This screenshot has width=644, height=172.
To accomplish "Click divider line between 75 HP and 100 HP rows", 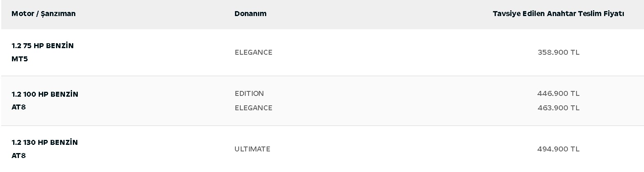I will (322, 76).
